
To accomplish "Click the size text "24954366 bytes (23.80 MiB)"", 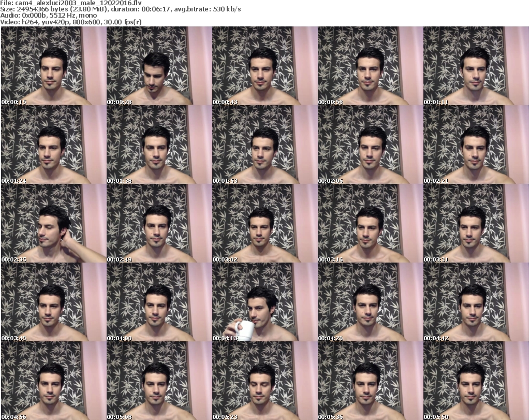I will (x=62, y=9).
